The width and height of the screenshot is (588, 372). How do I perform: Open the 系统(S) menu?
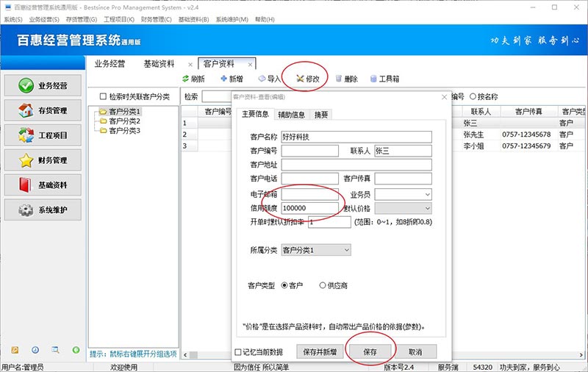pos(13,19)
